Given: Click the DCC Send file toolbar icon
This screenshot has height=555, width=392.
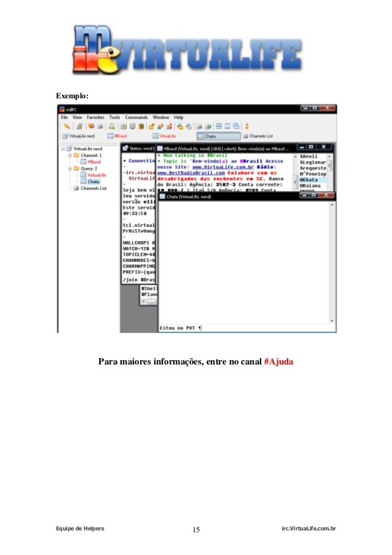Looking at the screenshot, I should pyautogui.click(x=152, y=126).
